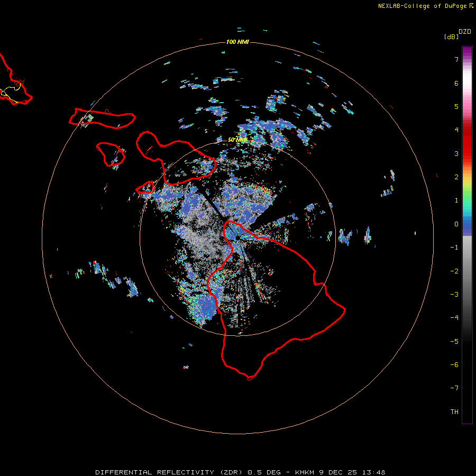The height and width of the screenshot is (476, 476).
Task: Click the 7 value on color scale
Action: pyautogui.click(x=456, y=59)
